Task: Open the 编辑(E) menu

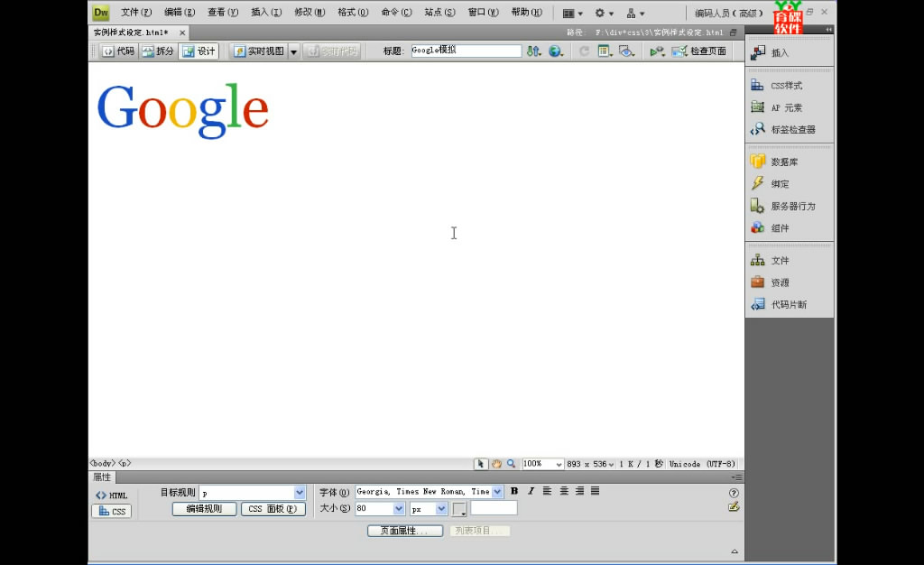Action: click(x=180, y=13)
